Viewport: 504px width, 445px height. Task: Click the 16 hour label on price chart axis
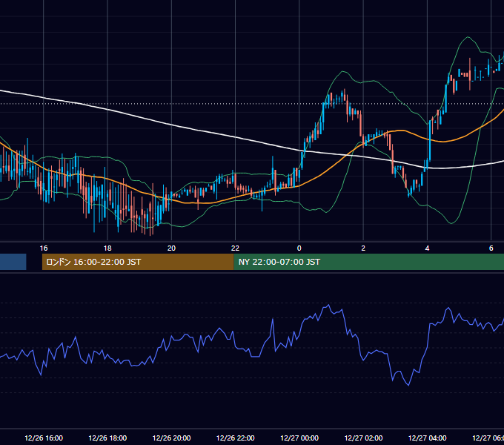[44, 248]
